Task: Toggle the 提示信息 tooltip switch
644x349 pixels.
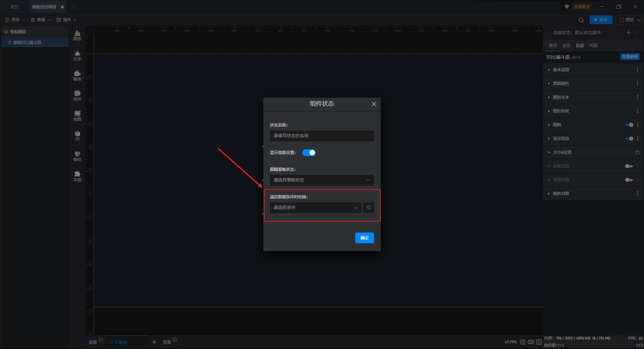Action: 629,139
